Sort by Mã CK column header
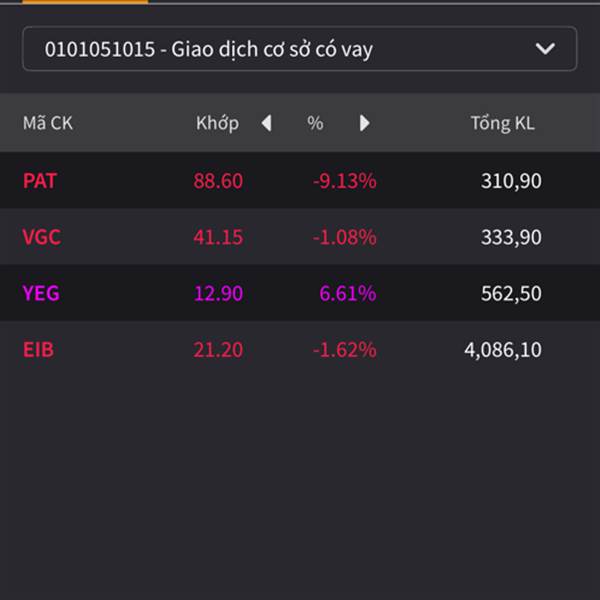This screenshot has width=600, height=600. (48, 124)
